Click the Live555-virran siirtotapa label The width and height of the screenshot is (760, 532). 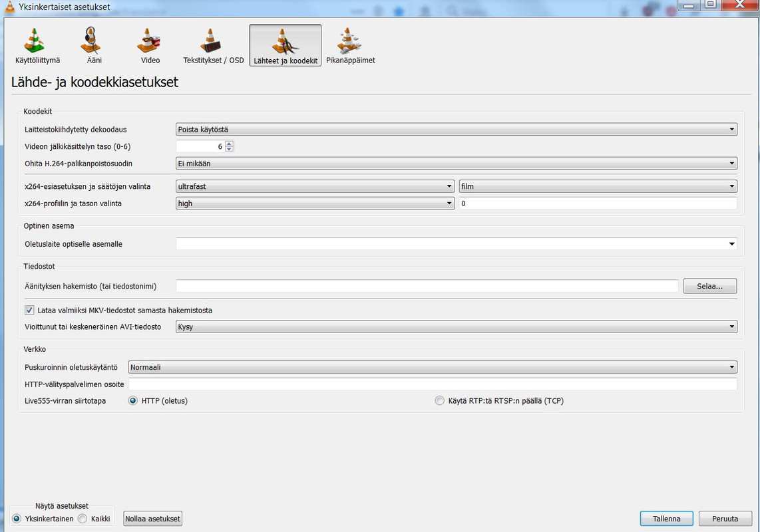coord(65,401)
